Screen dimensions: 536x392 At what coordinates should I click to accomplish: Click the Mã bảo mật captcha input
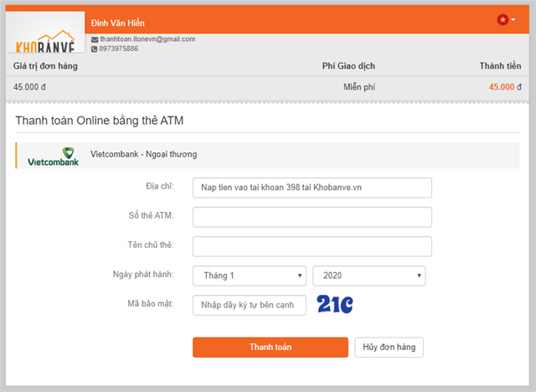(x=250, y=305)
